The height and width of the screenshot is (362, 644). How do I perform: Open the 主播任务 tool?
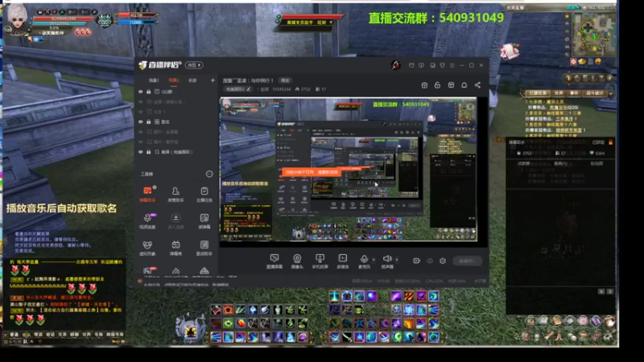(204, 194)
